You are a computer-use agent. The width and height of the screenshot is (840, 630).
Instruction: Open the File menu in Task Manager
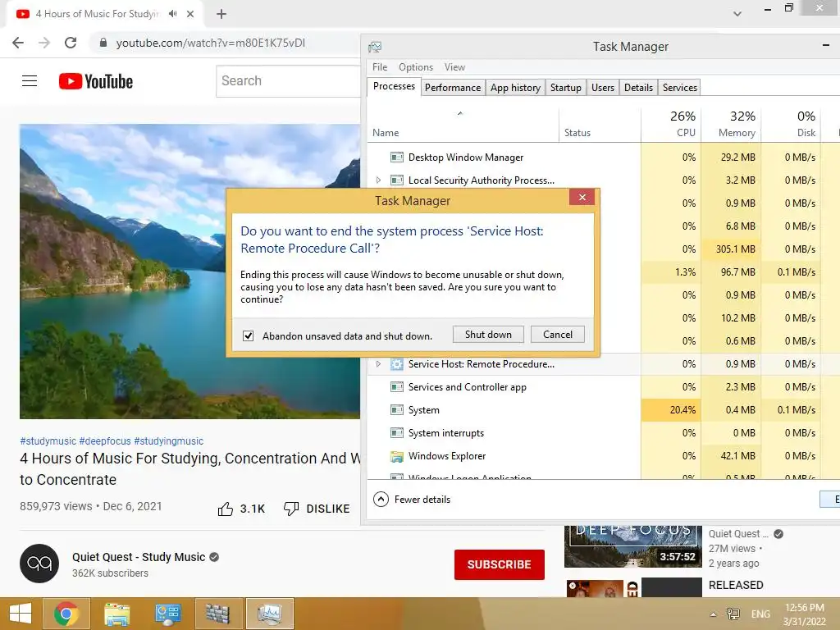click(x=380, y=67)
